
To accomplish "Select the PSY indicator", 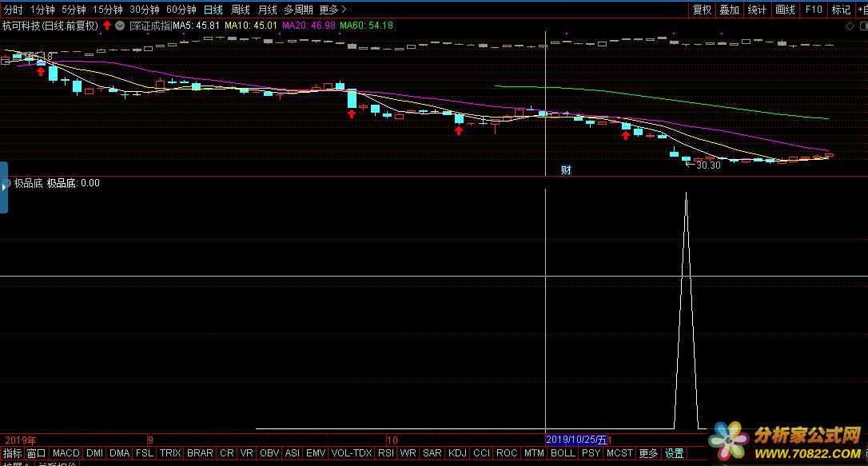I will tap(591, 453).
